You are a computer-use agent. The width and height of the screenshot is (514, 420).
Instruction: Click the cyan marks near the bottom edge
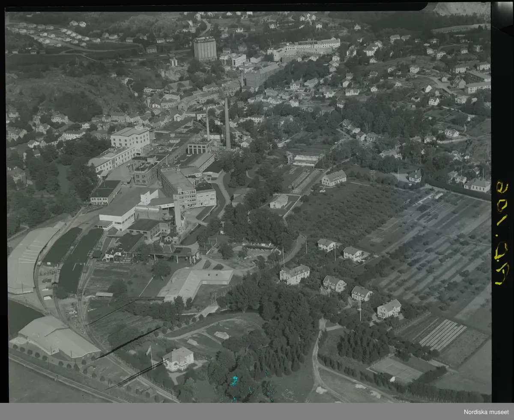click(234, 381)
